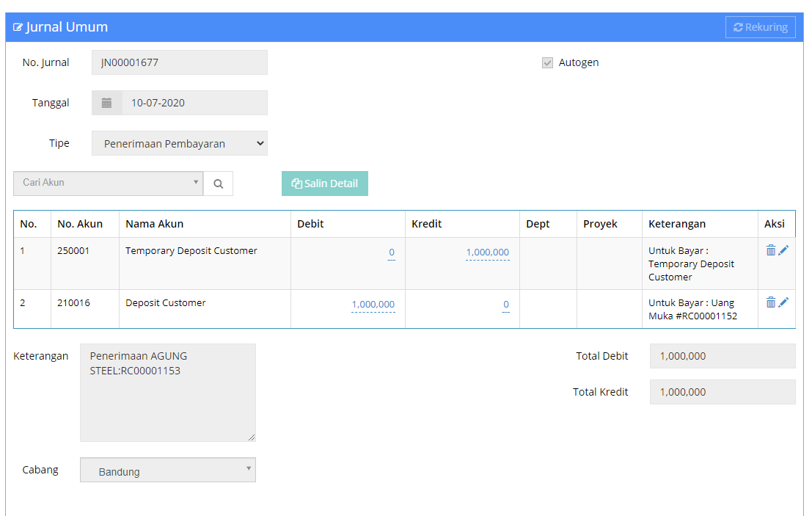Viewport: 812px width, 516px height.
Task: Delete the Deposit Customer row 210016
Action: pos(771,302)
